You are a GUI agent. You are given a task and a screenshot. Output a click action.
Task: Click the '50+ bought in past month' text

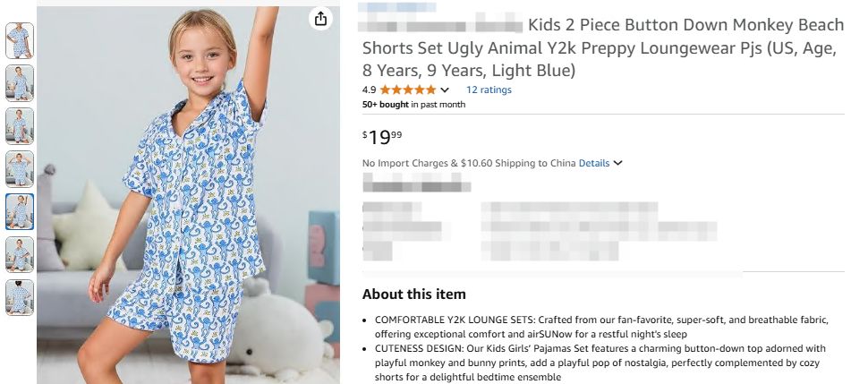pyautogui.click(x=413, y=104)
